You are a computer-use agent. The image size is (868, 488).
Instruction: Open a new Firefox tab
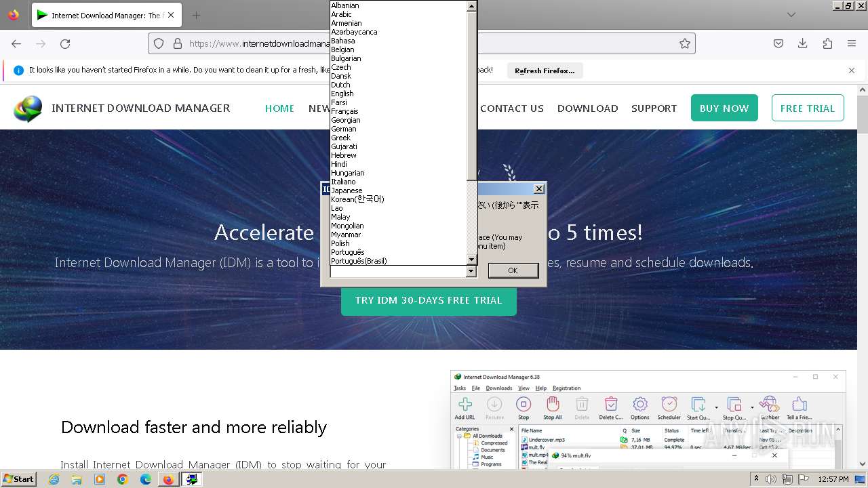click(x=196, y=15)
